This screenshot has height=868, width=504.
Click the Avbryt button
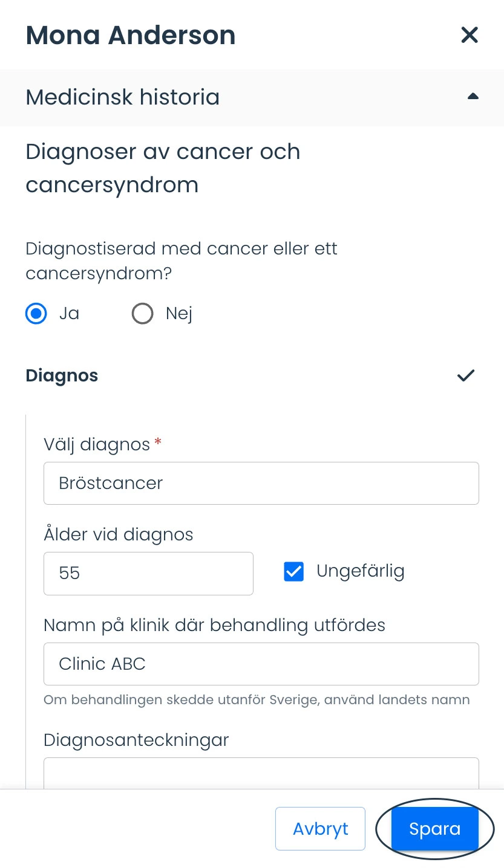pyautogui.click(x=320, y=829)
